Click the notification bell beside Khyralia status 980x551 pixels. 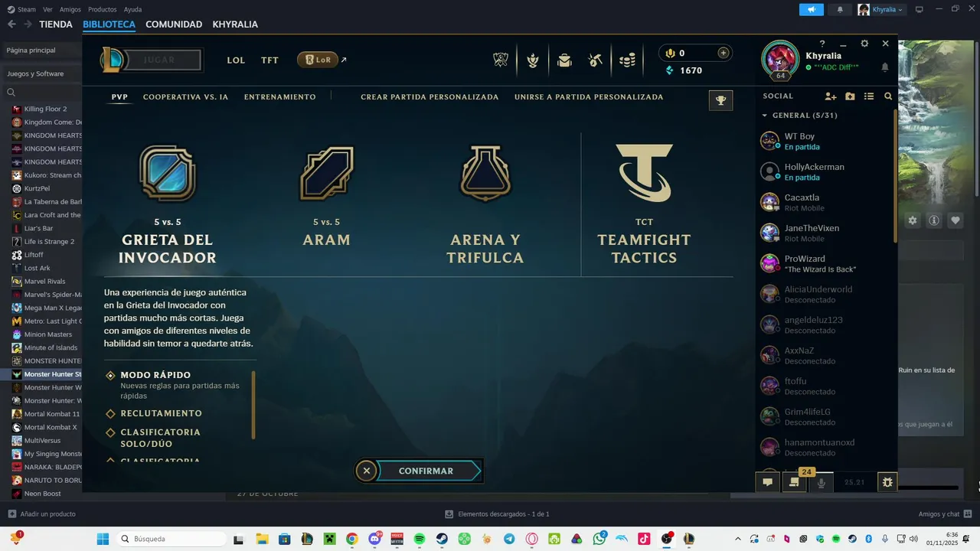(885, 67)
